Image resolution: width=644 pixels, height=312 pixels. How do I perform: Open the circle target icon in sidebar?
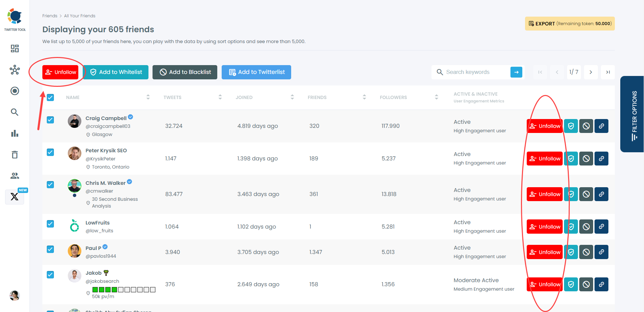15,91
